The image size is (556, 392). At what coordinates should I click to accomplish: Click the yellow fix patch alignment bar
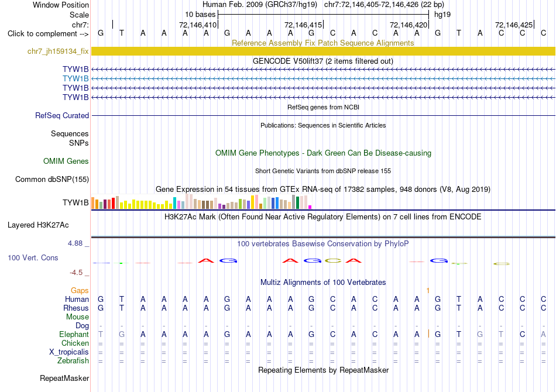(x=324, y=51)
